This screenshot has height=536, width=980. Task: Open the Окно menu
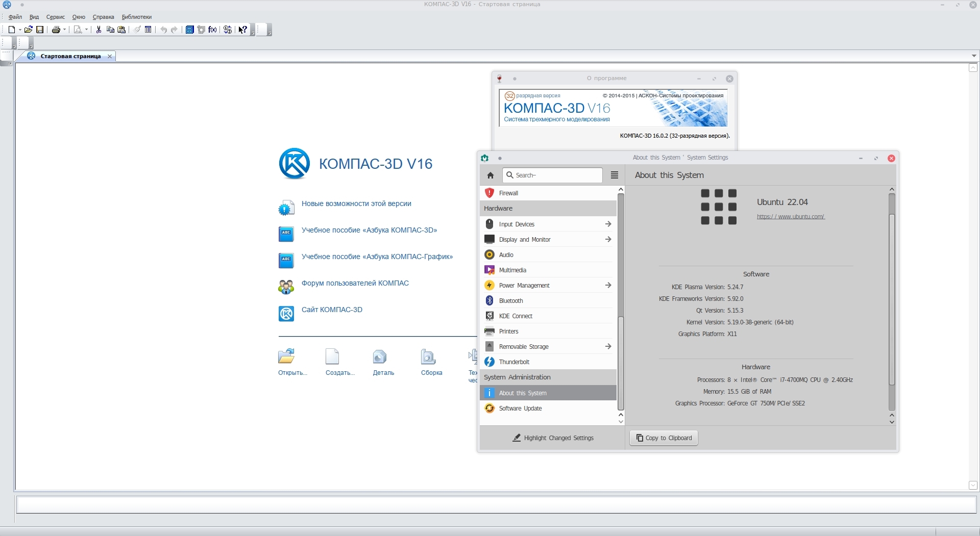[x=79, y=17]
